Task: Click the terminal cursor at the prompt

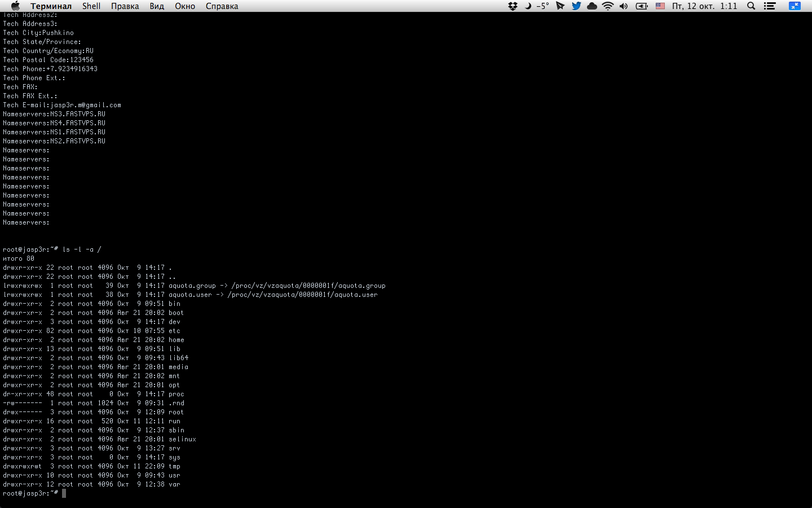Action: pos(64,493)
